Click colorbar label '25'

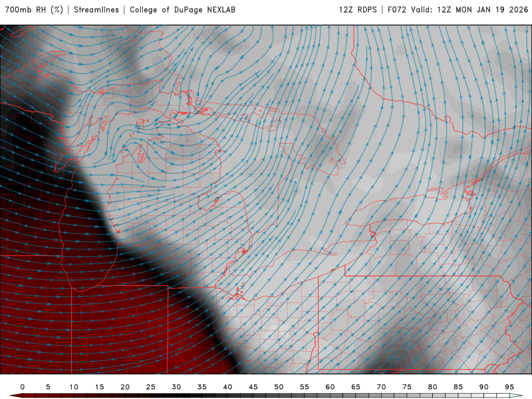pyautogui.click(x=151, y=387)
